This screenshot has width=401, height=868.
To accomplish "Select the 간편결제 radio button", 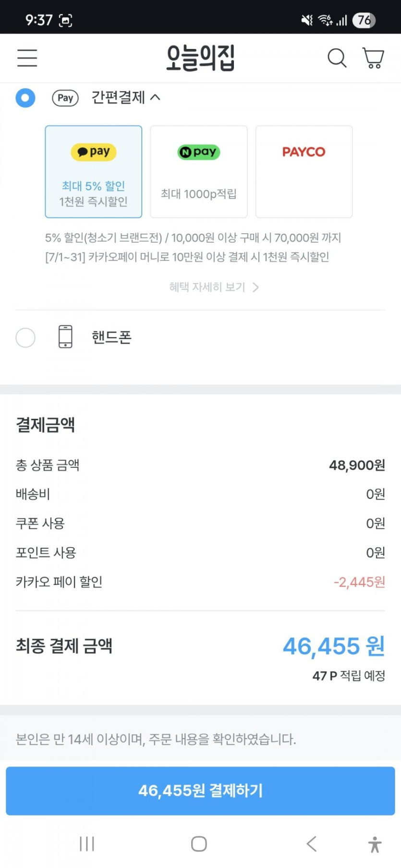I will pyautogui.click(x=25, y=98).
